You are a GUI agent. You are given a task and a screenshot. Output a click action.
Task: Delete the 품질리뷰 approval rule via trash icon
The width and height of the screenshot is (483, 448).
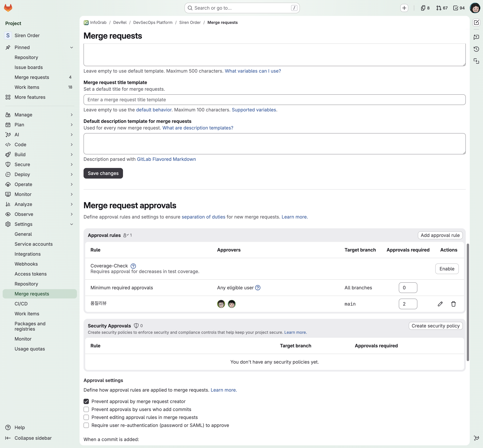[x=453, y=304]
